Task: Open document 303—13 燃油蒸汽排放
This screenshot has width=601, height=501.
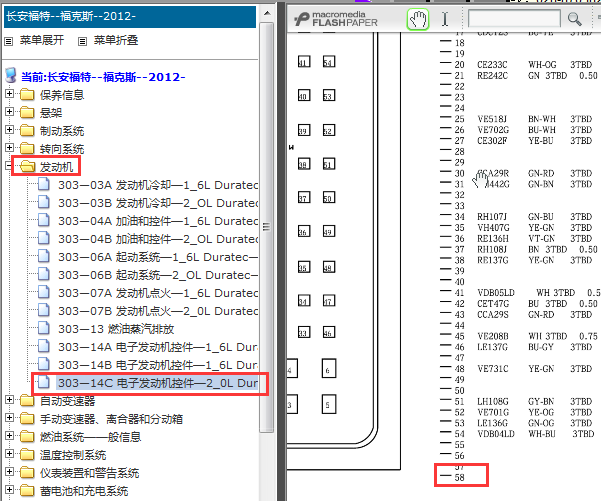Action: [116, 329]
